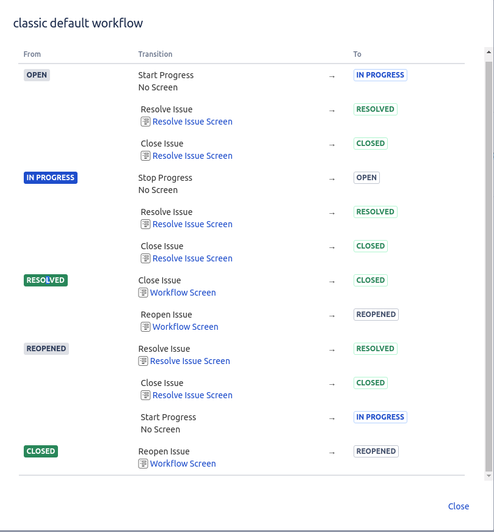Click Reopen Issue transition in the RESOLVED group

click(166, 315)
